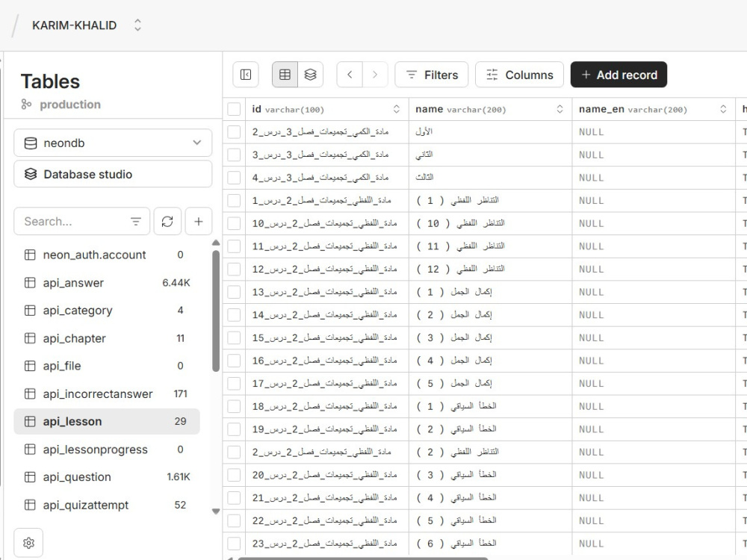Open table filter options next to Search

pyautogui.click(x=136, y=222)
